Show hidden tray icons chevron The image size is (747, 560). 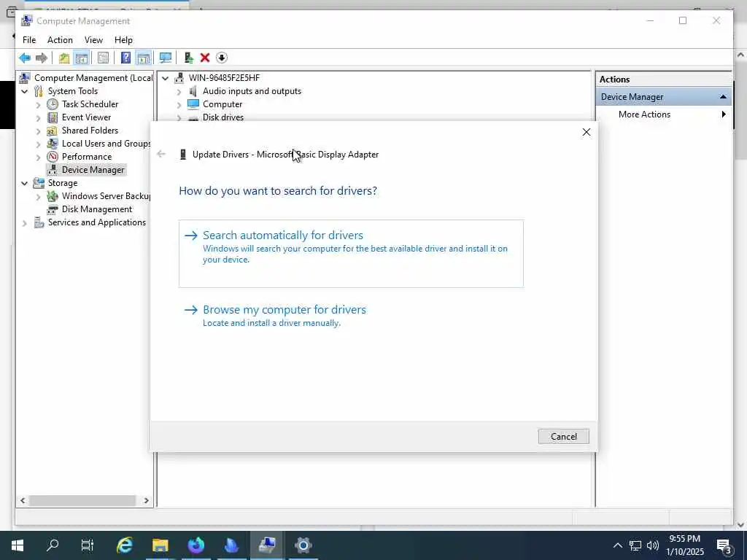617,545
